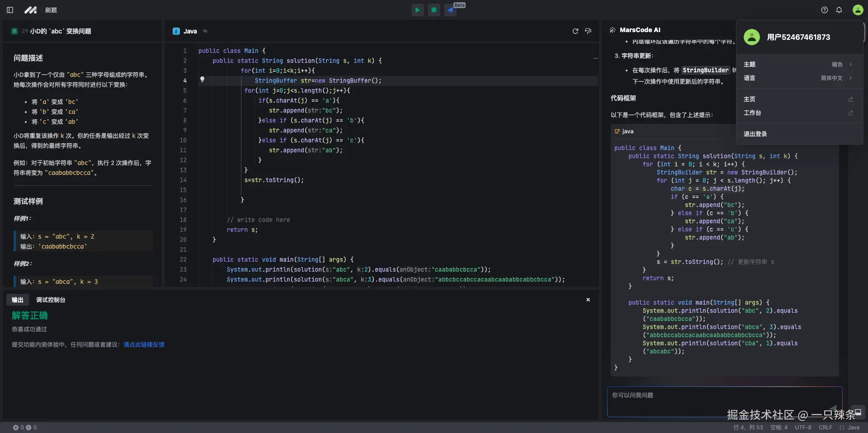Click the 请点此链接反馈 feedback link
Screen dimensions: 868x433
(144, 345)
